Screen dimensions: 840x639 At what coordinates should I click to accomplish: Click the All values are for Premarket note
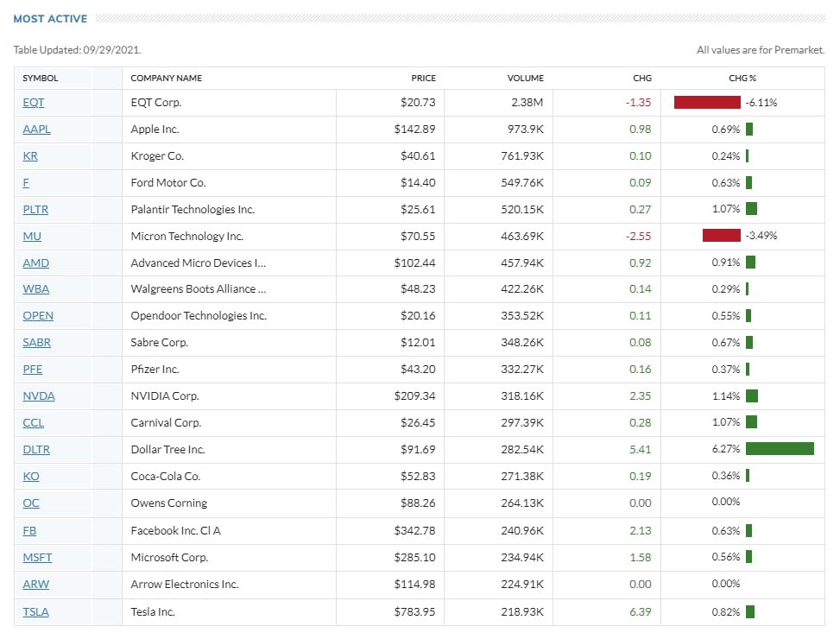[x=761, y=50]
